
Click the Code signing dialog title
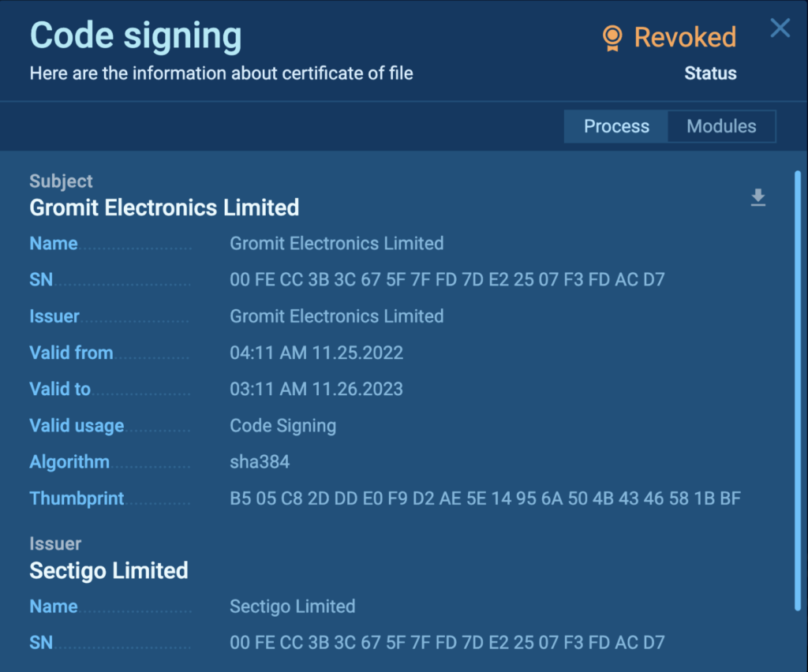[x=136, y=36]
